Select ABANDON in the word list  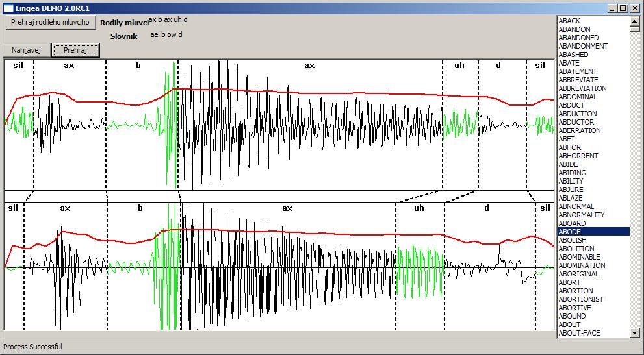(593, 29)
